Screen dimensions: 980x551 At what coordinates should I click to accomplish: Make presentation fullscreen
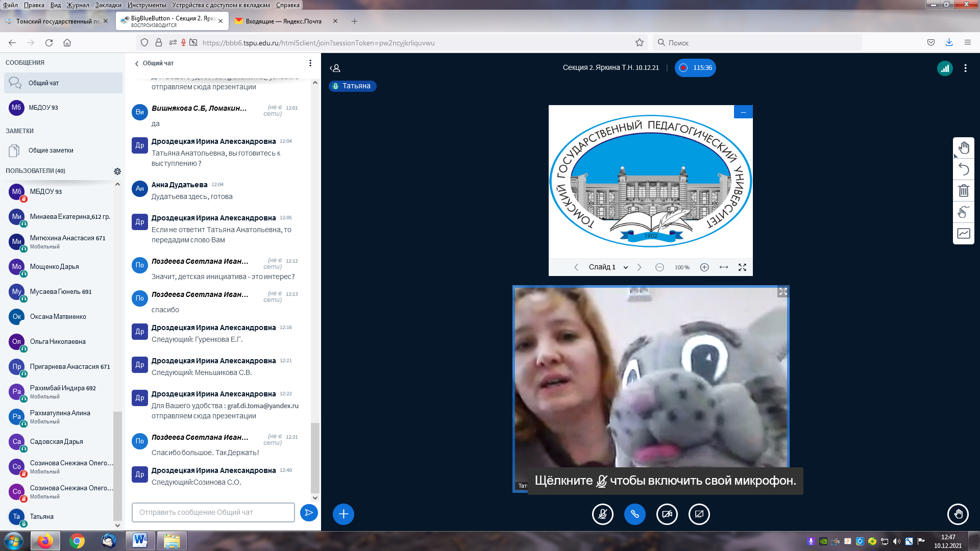click(x=743, y=267)
